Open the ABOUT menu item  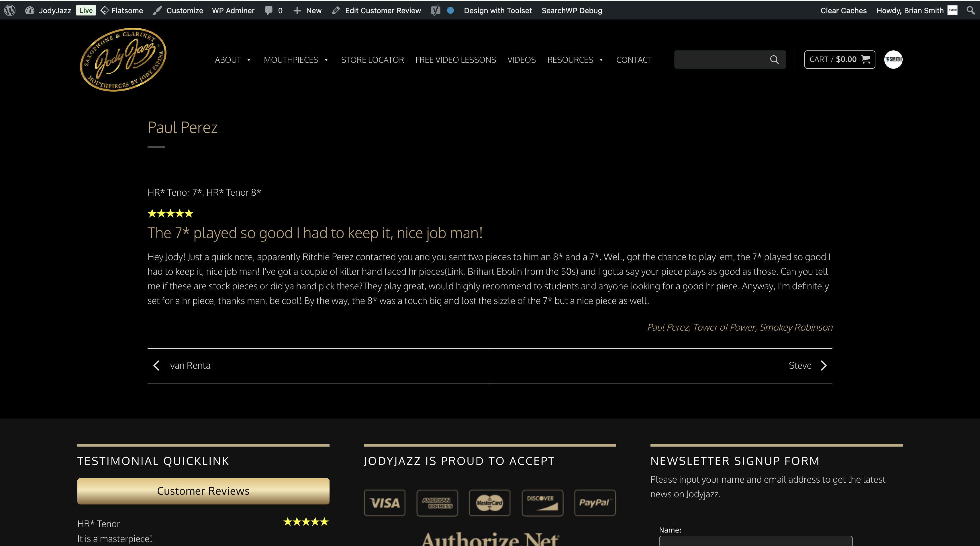tap(228, 60)
